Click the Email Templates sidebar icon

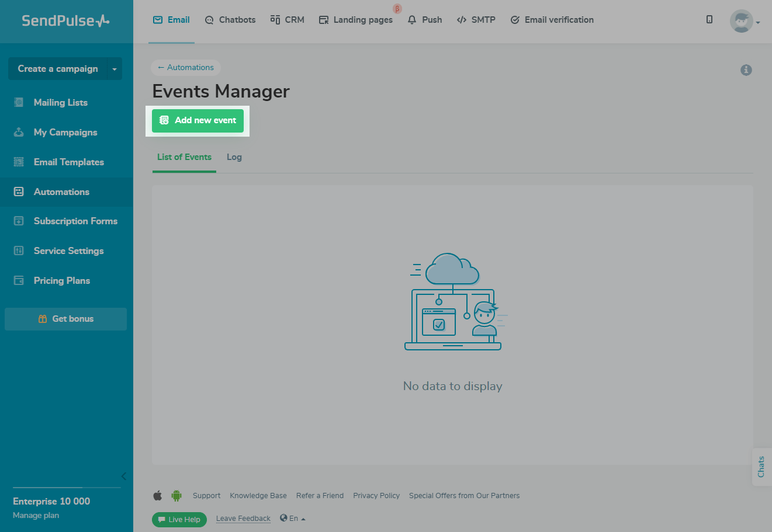pos(19,162)
